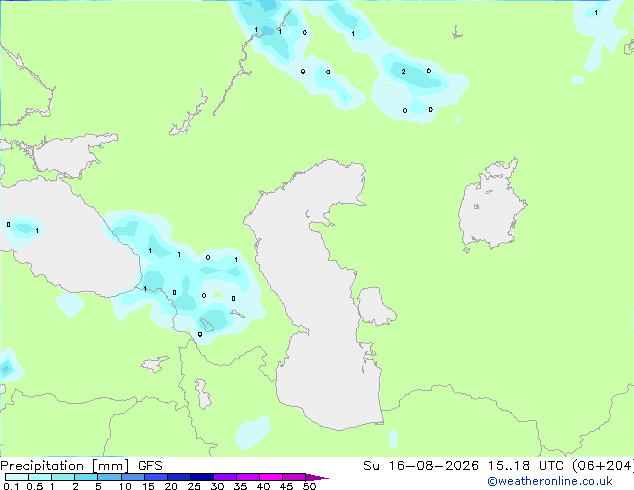The height and width of the screenshot is (490, 634).
Task: Click the '50' legend tick label
Action: (x=309, y=486)
